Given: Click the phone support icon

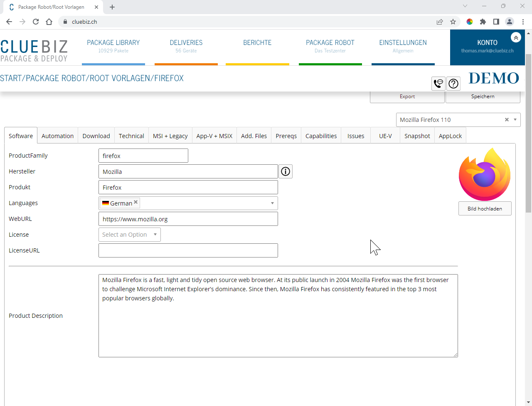Looking at the screenshot, I should (438, 84).
